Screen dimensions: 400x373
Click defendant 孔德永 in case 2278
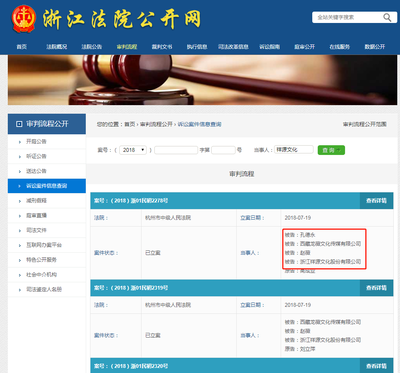300,235
